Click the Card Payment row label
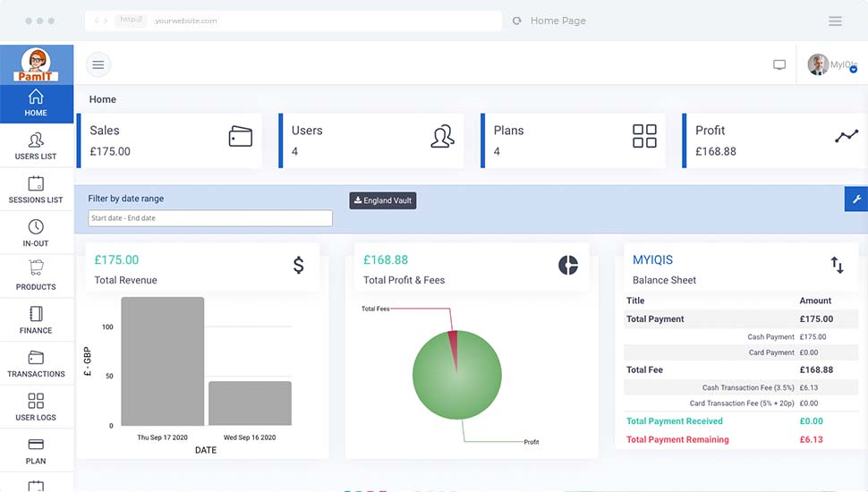This screenshot has height=492, width=868. [x=771, y=352]
